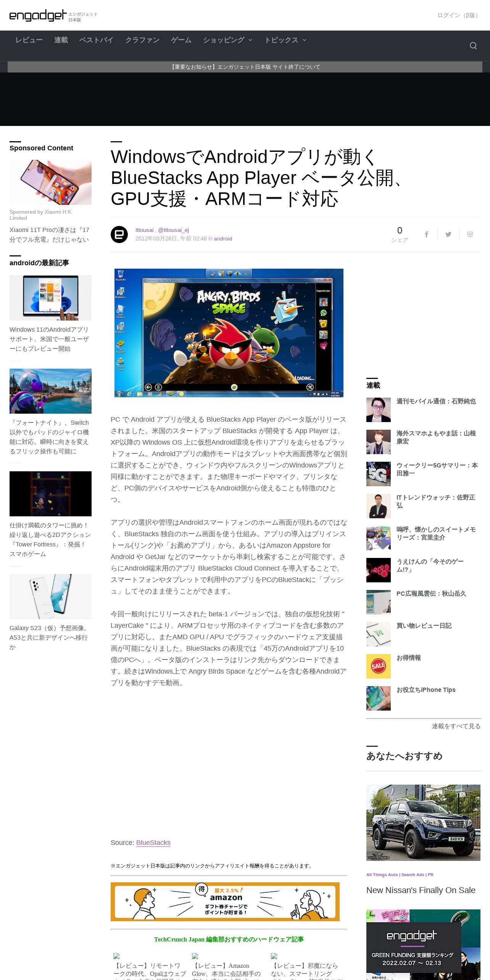Open フォートナイト Switch article title
This screenshot has height=980, width=490.
(49, 437)
